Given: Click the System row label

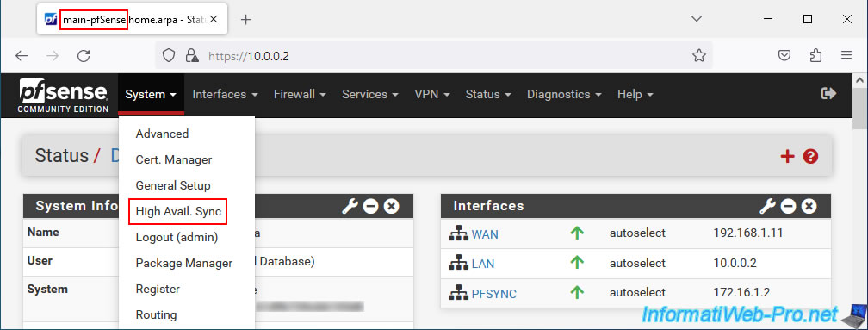Looking at the screenshot, I should click(x=47, y=289).
